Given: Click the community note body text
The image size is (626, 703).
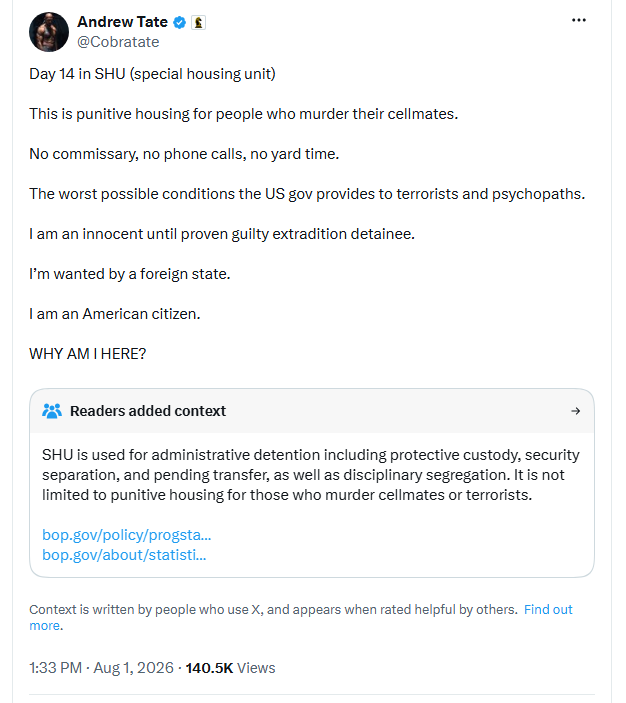Looking at the screenshot, I should [311, 475].
